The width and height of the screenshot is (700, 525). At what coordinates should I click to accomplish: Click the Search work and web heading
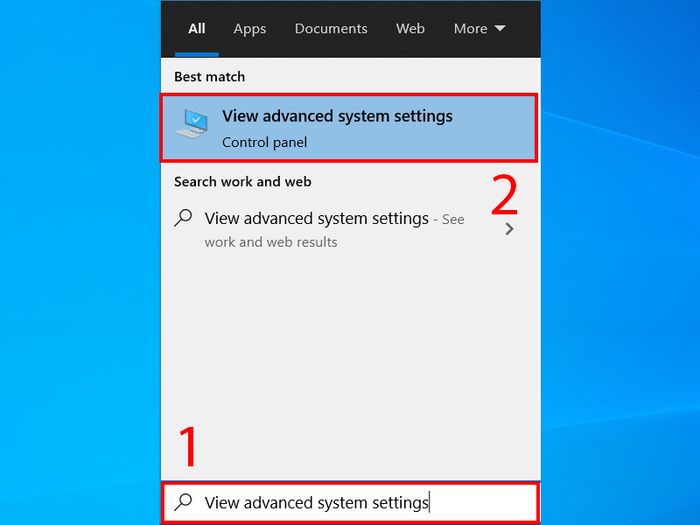[x=242, y=182]
